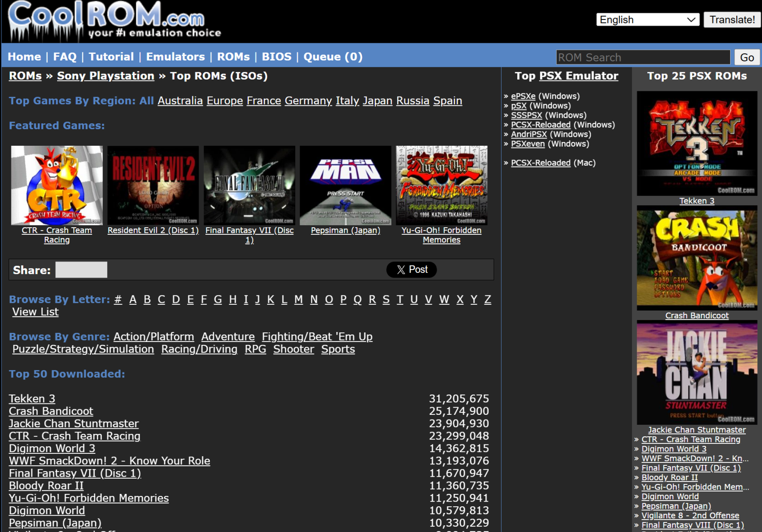
Task: Open the Emulators menu item
Action: [x=175, y=57]
